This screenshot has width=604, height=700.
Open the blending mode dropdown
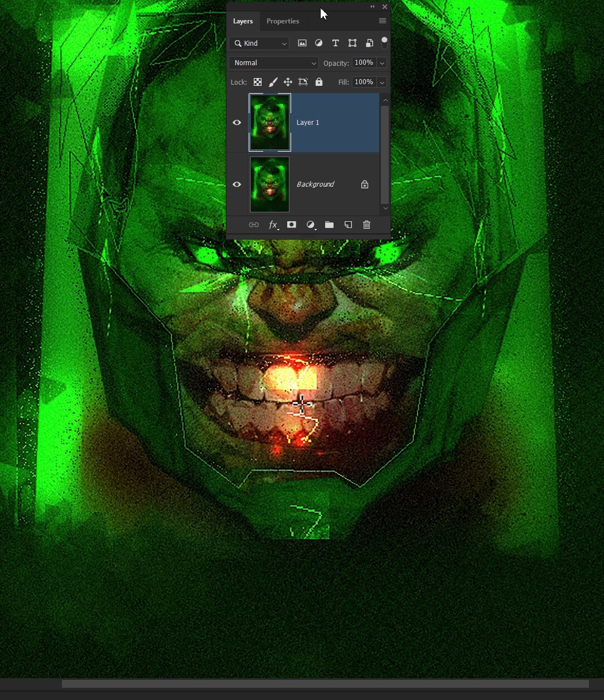(273, 62)
